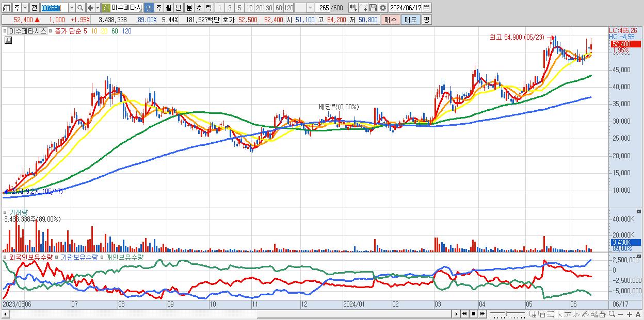
Task: Expand the speaker options dropdown arrow
Action: click(98, 8)
